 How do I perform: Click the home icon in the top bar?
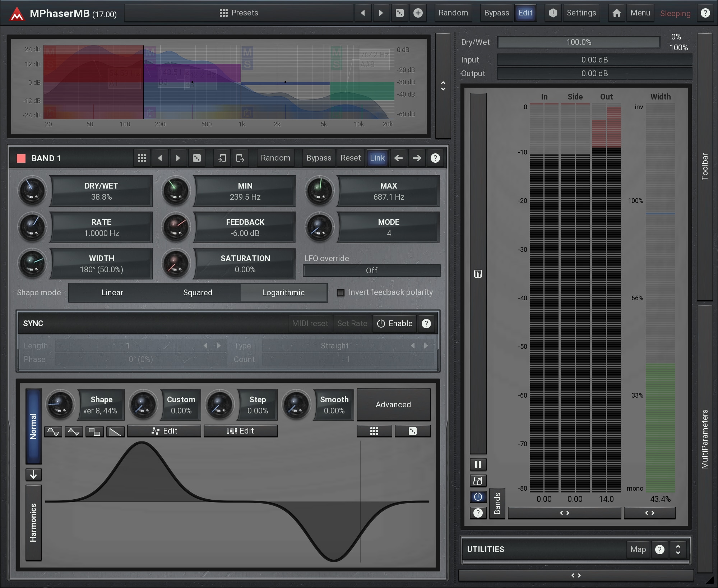point(616,13)
